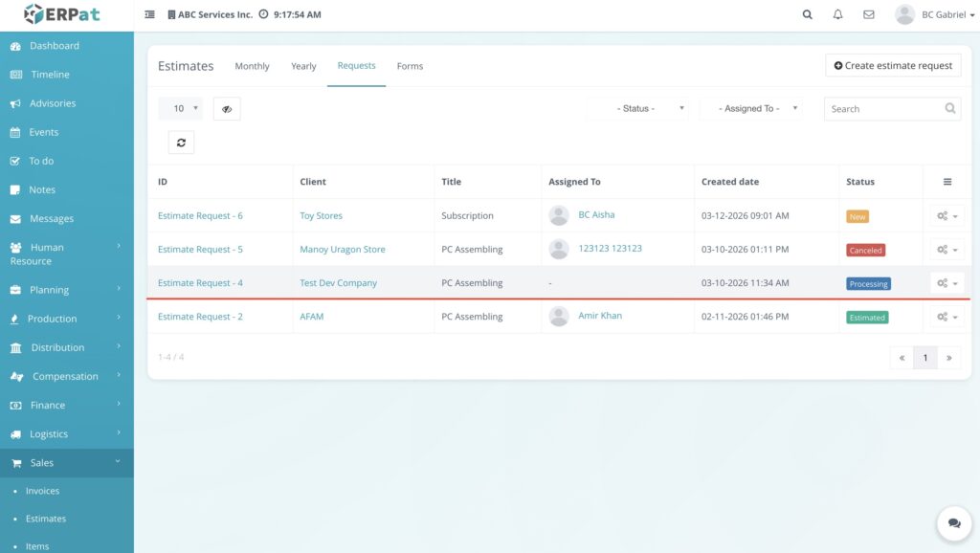Click the search magnifier icon in top bar
The image size is (980, 553).
pos(808,15)
